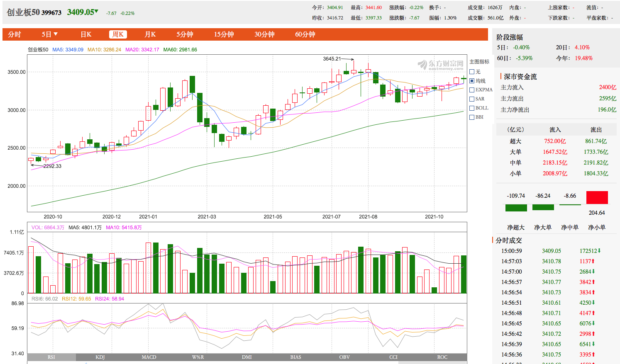This screenshot has width=620, height=364.
Task: Click green down arrow beside price 3409.05
Action: (97, 12)
